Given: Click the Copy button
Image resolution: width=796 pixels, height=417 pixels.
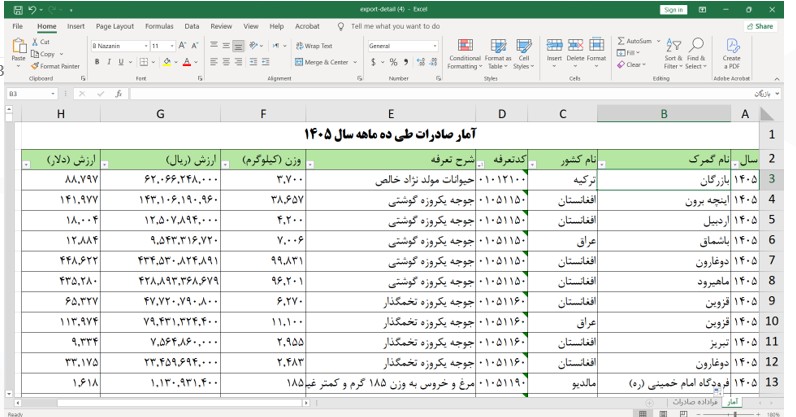Looking at the screenshot, I should tap(43, 54).
